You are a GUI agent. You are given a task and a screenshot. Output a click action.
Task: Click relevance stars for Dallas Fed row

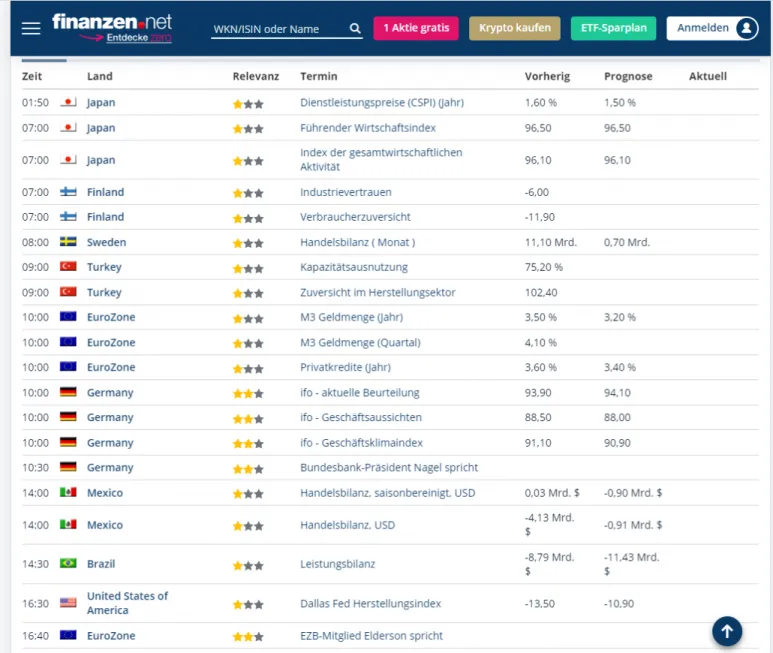248,605
